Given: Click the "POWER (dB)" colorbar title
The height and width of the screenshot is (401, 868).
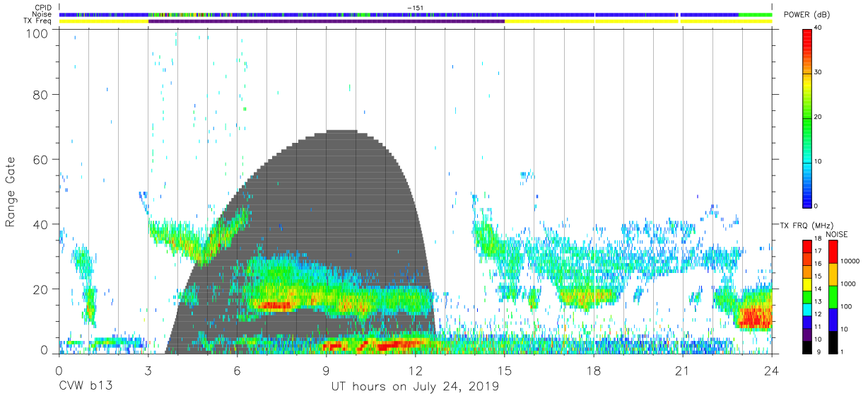Looking at the screenshot, I should (807, 15).
